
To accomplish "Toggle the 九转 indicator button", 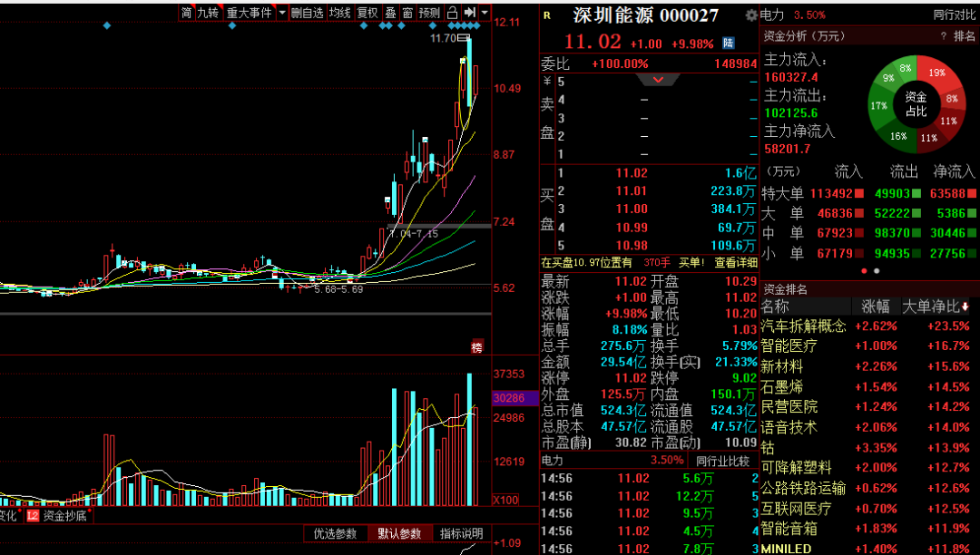I will click(209, 13).
